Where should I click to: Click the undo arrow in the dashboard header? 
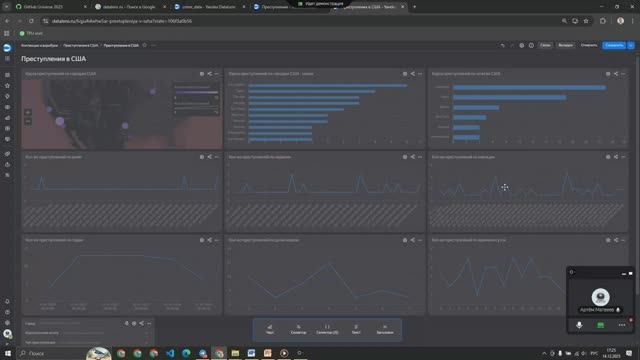(x=503, y=45)
